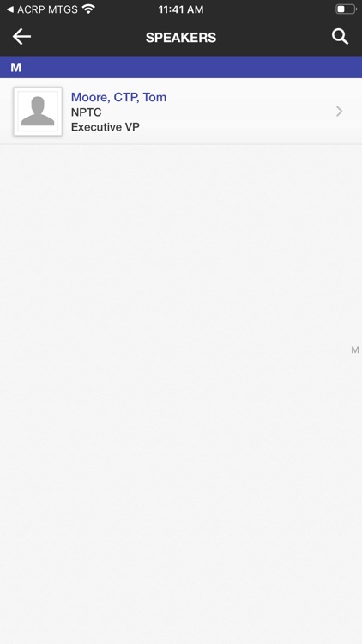Tap the Wi-Fi status icon
This screenshot has width=362, height=644.
[x=88, y=9]
